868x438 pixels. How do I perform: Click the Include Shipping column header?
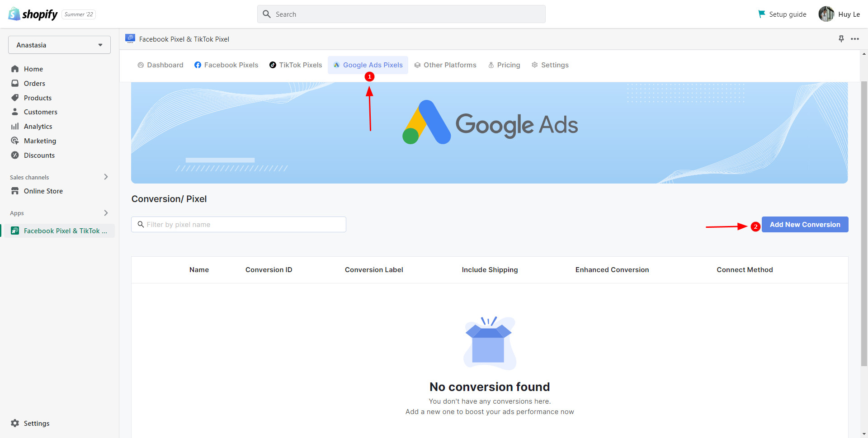(490, 270)
